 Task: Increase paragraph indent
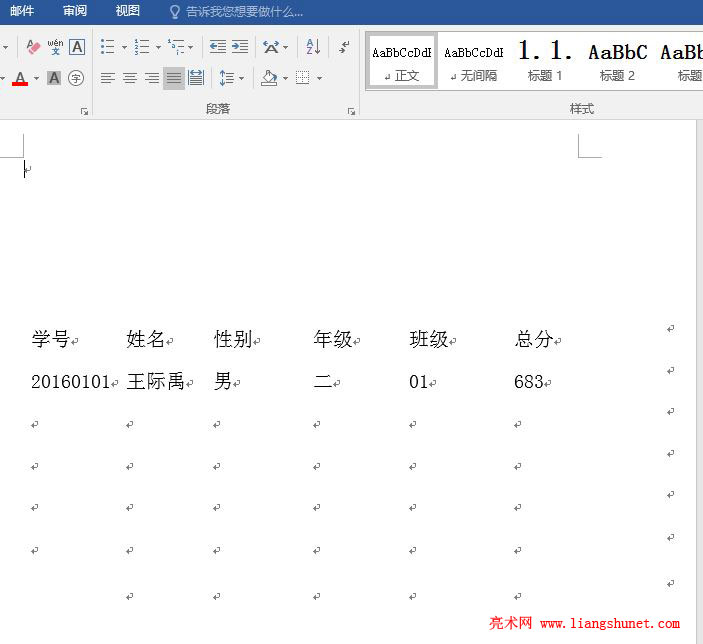pyautogui.click(x=240, y=47)
